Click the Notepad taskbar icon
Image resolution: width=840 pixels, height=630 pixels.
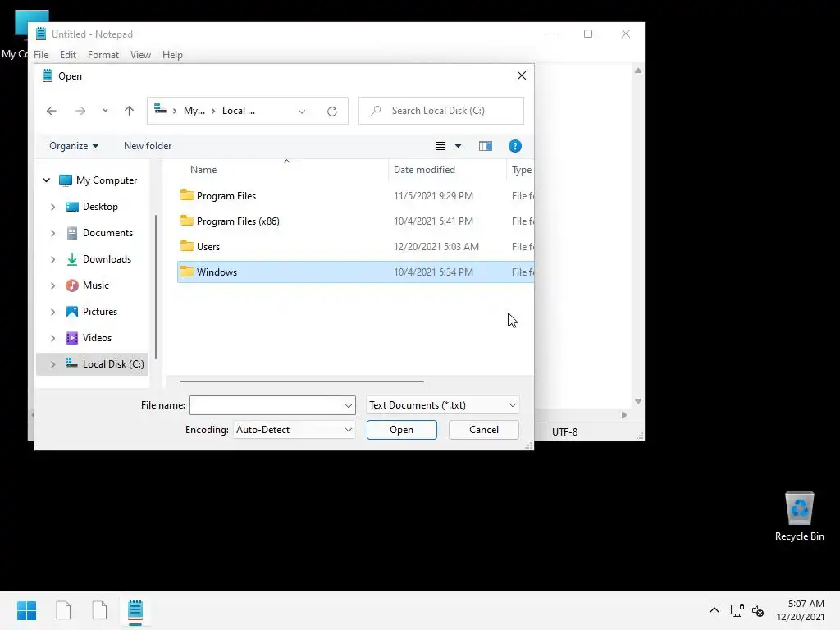135,610
